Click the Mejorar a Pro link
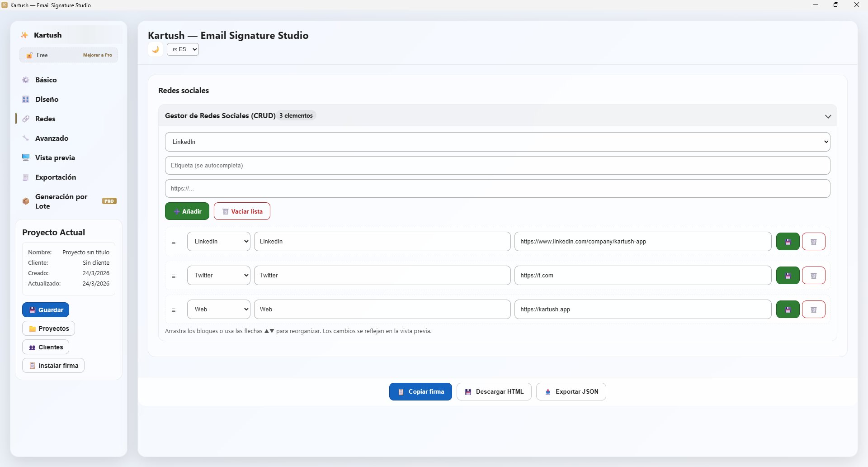868x467 pixels. pyautogui.click(x=98, y=55)
